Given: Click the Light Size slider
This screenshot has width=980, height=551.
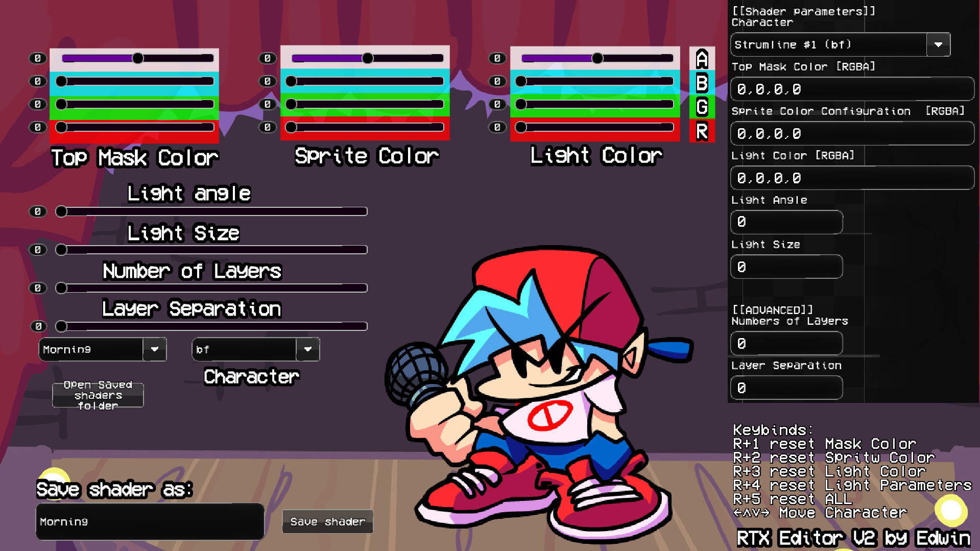Looking at the screenshot, I should tap(211, 250).
